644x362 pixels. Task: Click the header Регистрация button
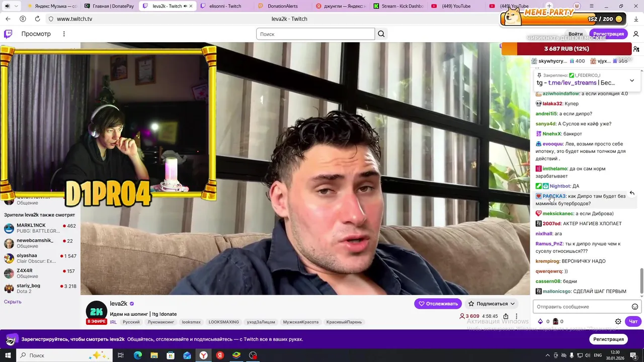click(x=608, y=34)
